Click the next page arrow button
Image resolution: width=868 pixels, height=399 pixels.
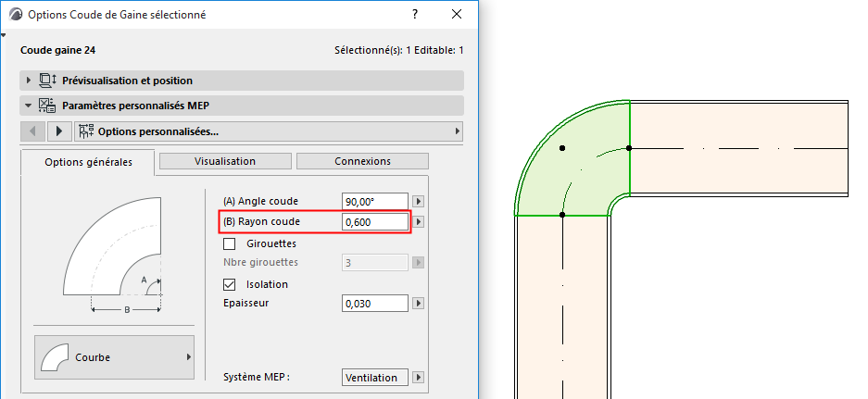click(59, 131)
